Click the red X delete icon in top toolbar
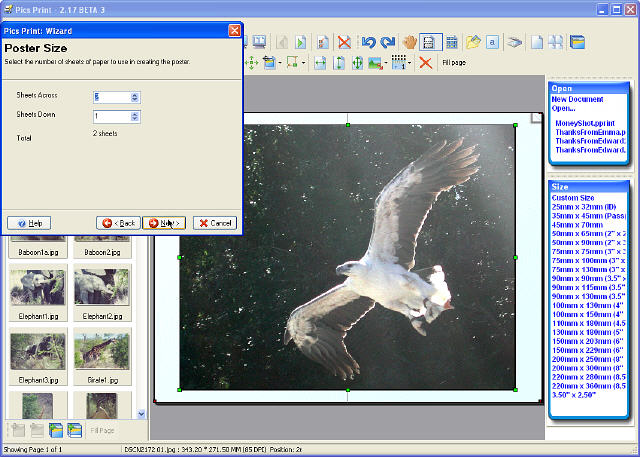This screenshot has height=457, width=640. pyautogui.click(x=344, y=43)
